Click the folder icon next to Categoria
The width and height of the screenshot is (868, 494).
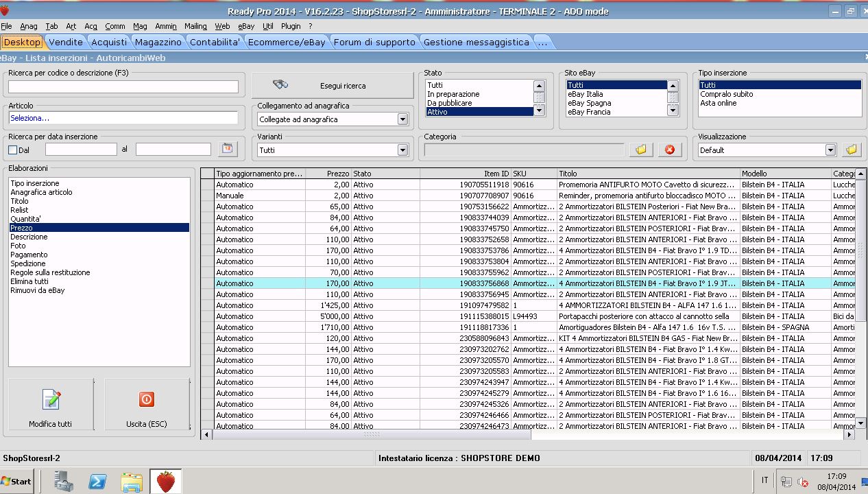pyautogui.click(x=640, y=150)
